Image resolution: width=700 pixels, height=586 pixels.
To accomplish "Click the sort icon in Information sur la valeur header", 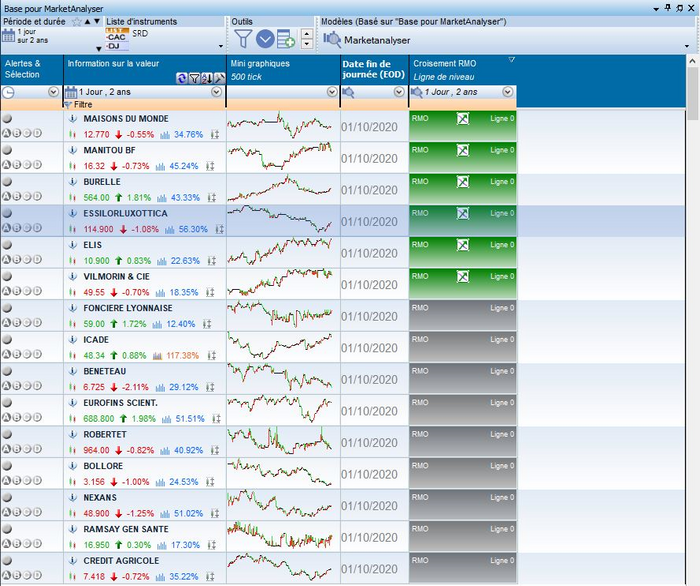I will 206,79.
